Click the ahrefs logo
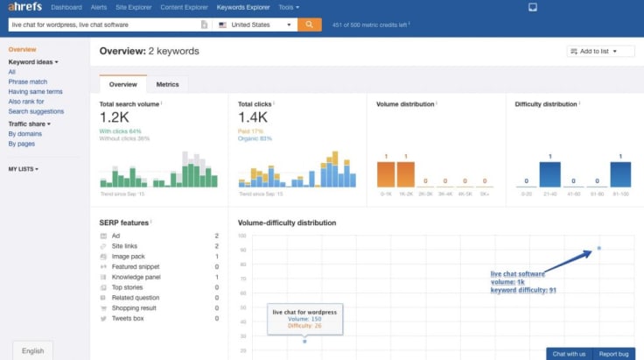 [x=24, y=7]
